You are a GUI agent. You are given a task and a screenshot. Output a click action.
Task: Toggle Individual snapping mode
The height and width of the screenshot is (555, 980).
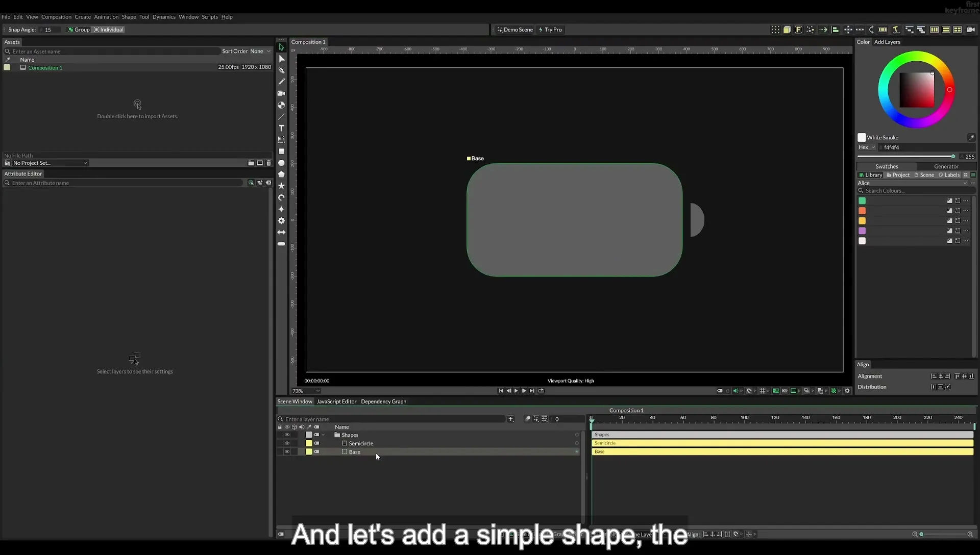(x=109, y=30)
